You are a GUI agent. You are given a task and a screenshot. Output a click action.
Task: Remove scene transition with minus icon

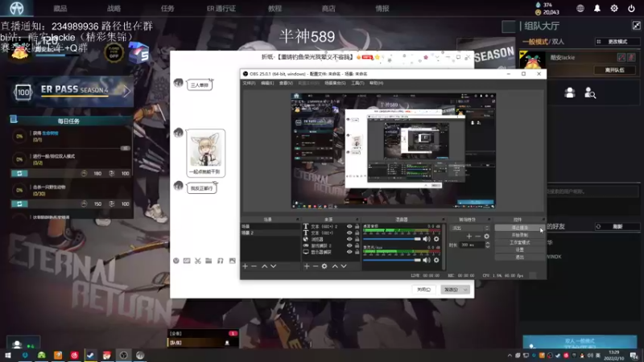tap(477, 236)
